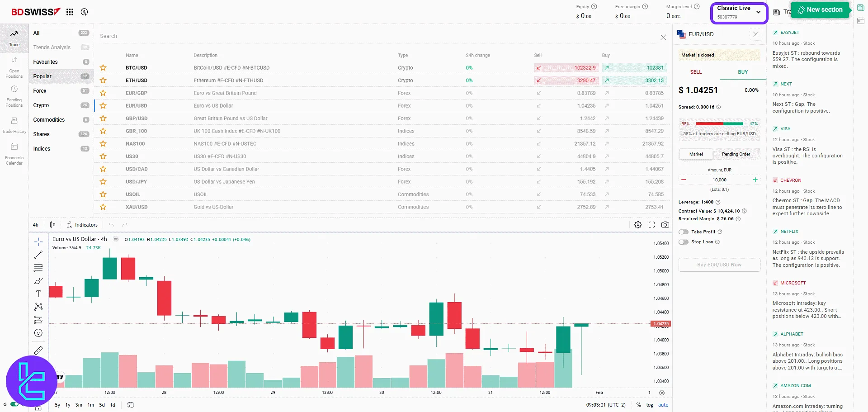Undo the last chart action

[111, 225]
